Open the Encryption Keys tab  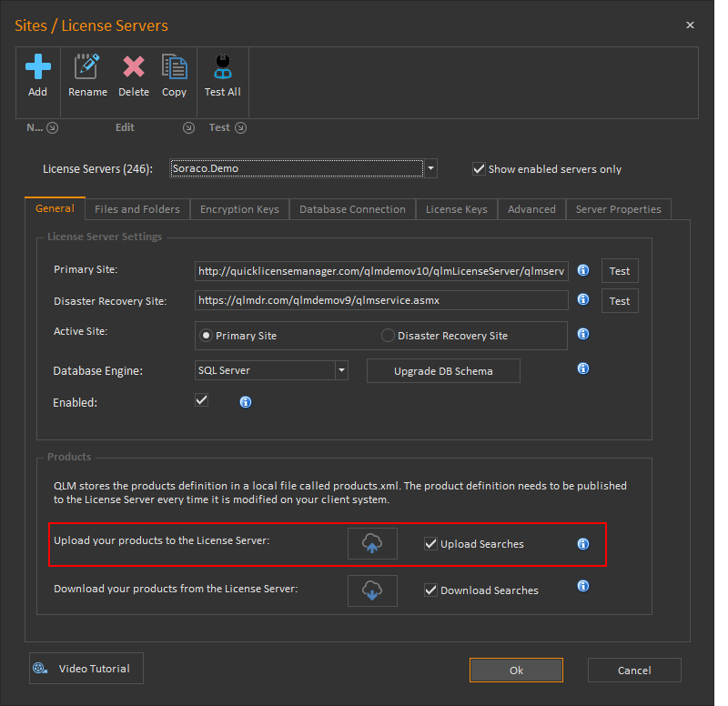(x=239, y=209)
